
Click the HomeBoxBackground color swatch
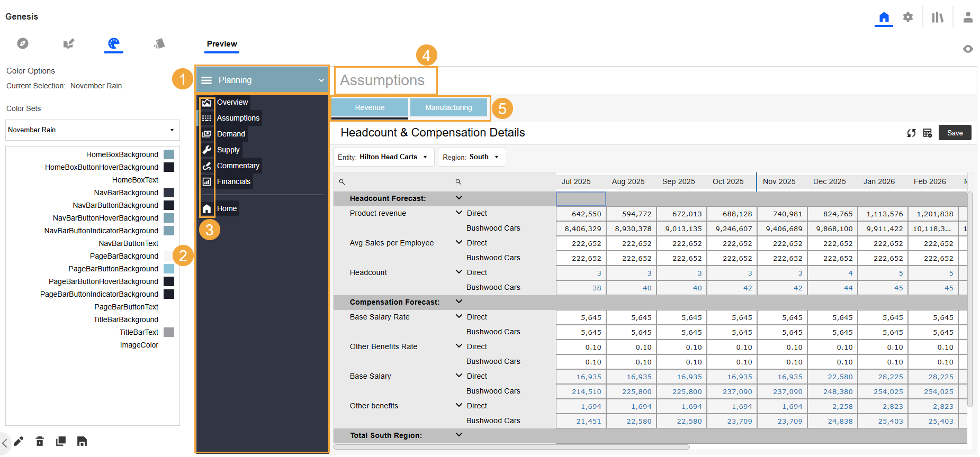tap(169, 154)
